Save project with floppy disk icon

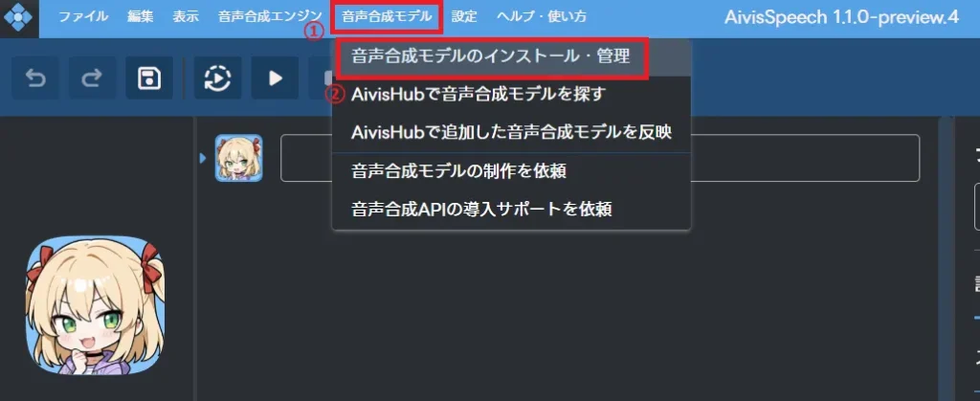pos(148,78)
